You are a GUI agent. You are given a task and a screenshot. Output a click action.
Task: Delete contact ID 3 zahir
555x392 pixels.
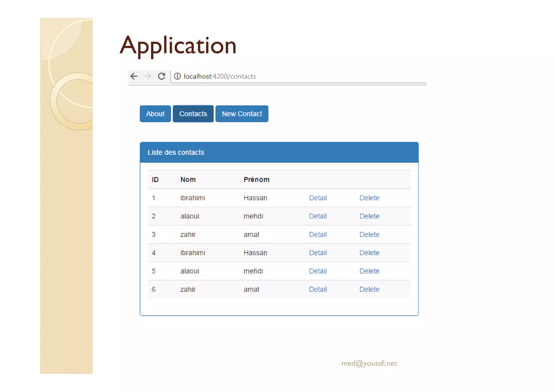pos(369,234)
